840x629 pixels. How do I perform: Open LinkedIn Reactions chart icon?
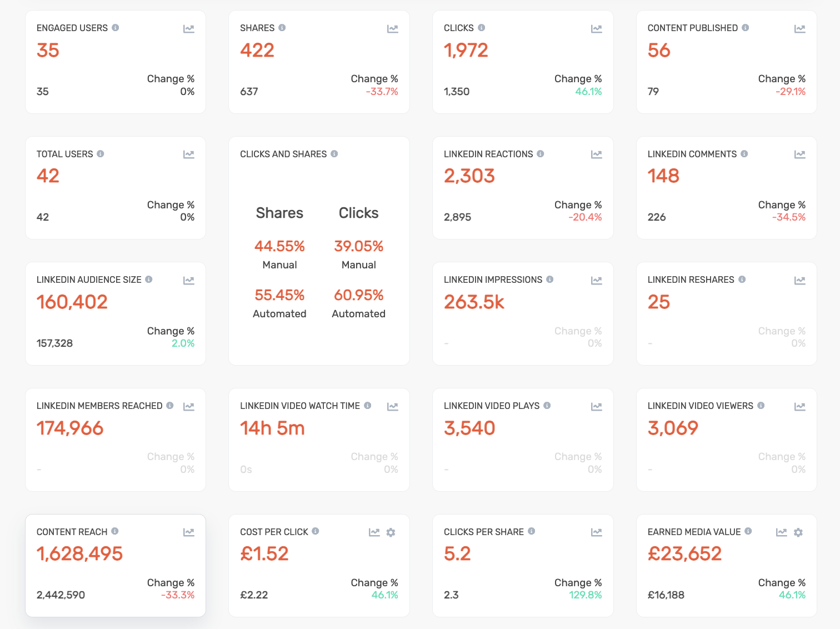(x=597, y=154)
